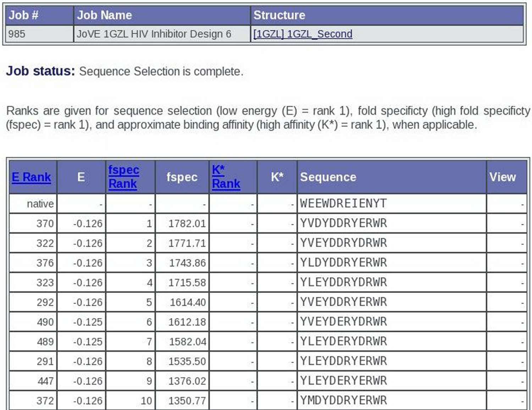The width and height of the screenshot is (532, 410).
Task: Select sequence YVEYDERYDRWR
Action: [x=343, y=322]
